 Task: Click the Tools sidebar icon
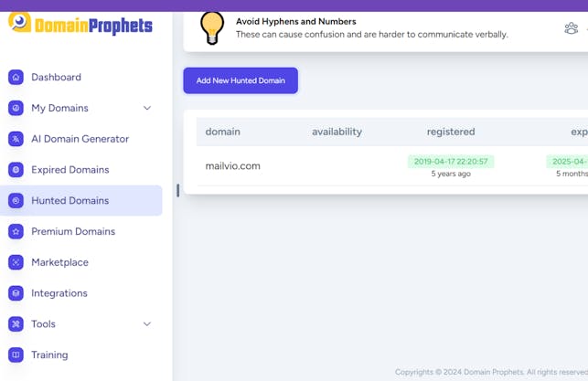pyautogui.click(x=16, y=324)
